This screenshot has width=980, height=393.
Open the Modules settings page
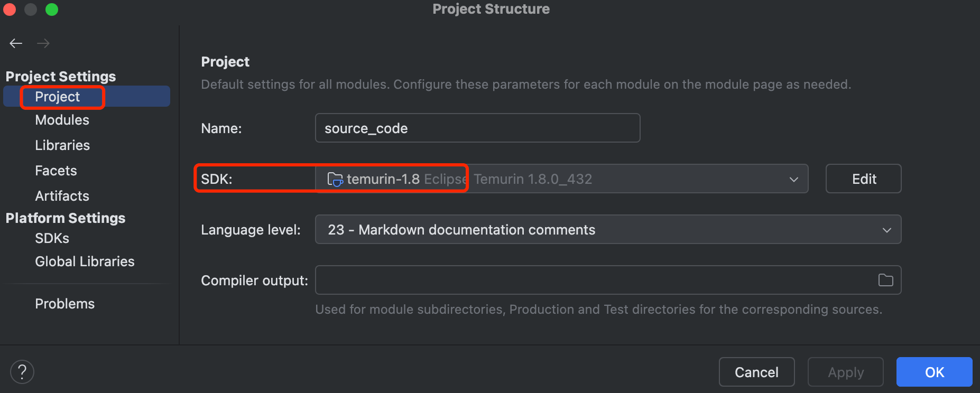click(62, 120)
